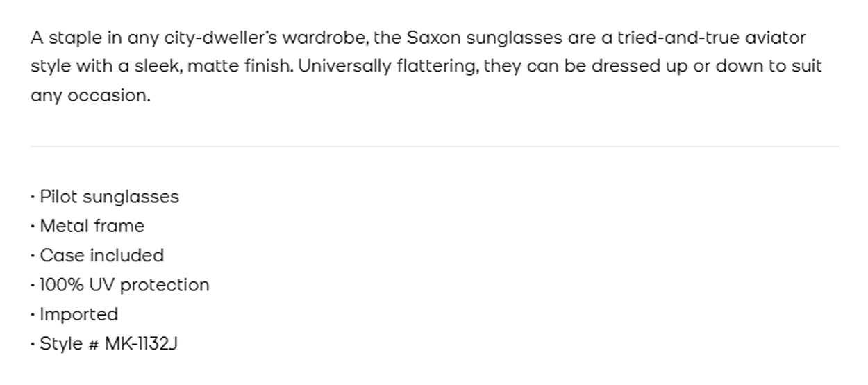Select the word "sleek" in the description
868x385 pixels.
pos(157,67)
